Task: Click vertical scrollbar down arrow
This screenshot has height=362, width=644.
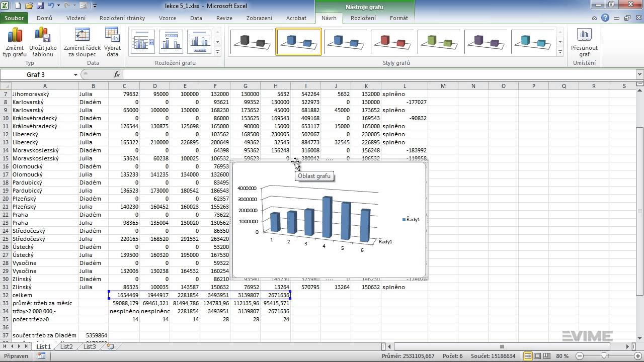Action: 640,338
